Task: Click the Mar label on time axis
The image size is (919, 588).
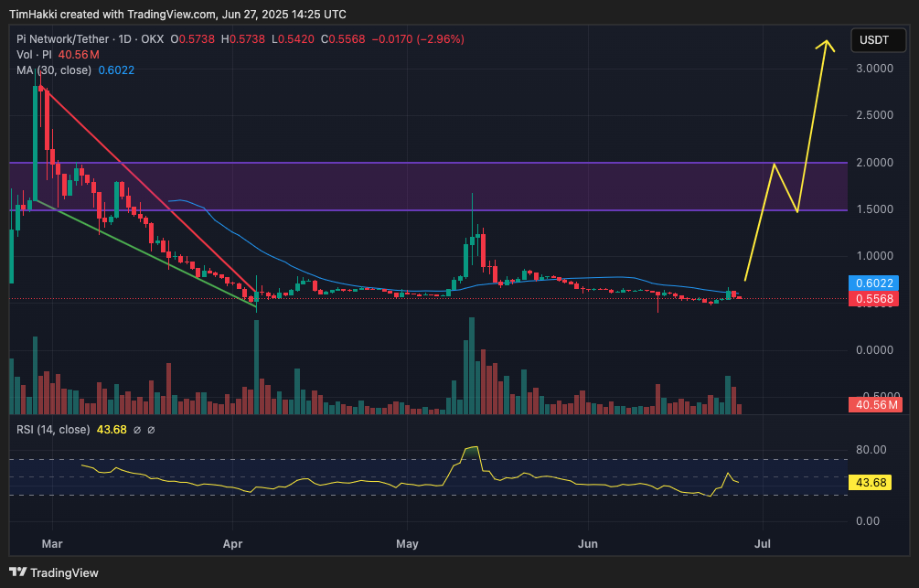Action: 52,544
